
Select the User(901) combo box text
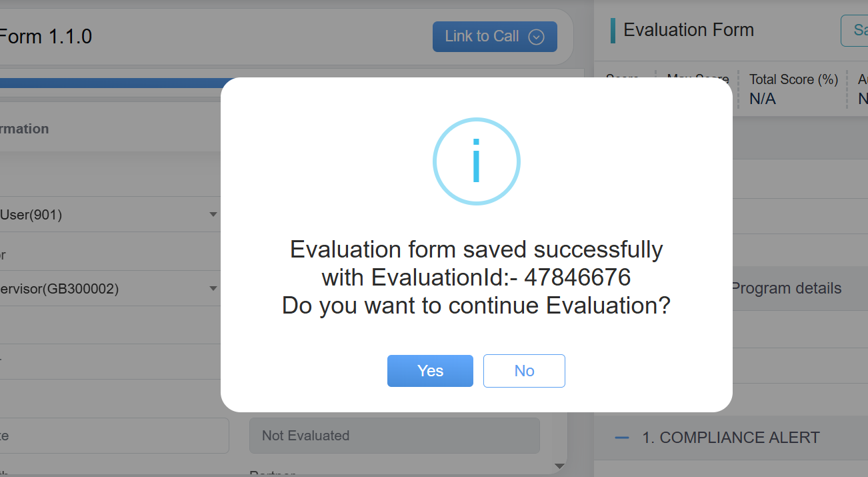(33, 215)
